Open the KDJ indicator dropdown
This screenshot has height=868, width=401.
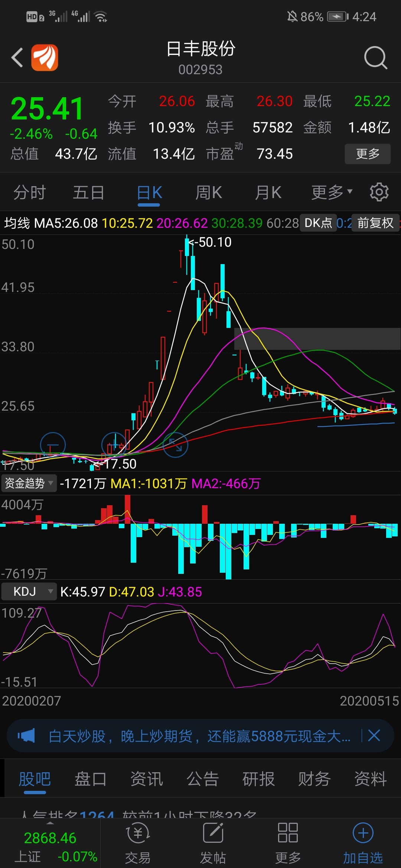click(29, 592)
